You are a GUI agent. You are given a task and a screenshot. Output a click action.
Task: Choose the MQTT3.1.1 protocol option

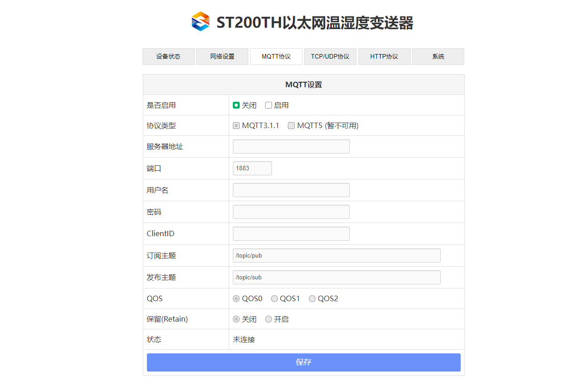236,126
